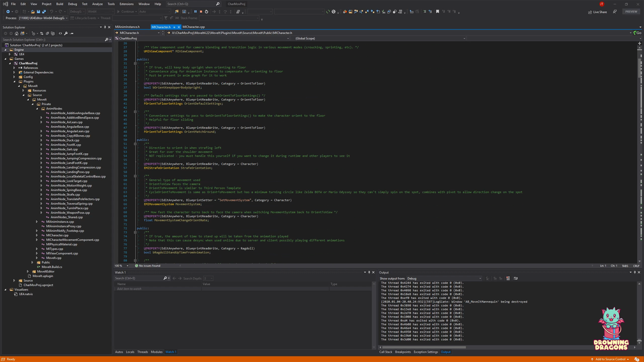The width and height of the screenshot is (644, 362).
Task: Pin the Watch 1 panel
Action: [369, 272]
